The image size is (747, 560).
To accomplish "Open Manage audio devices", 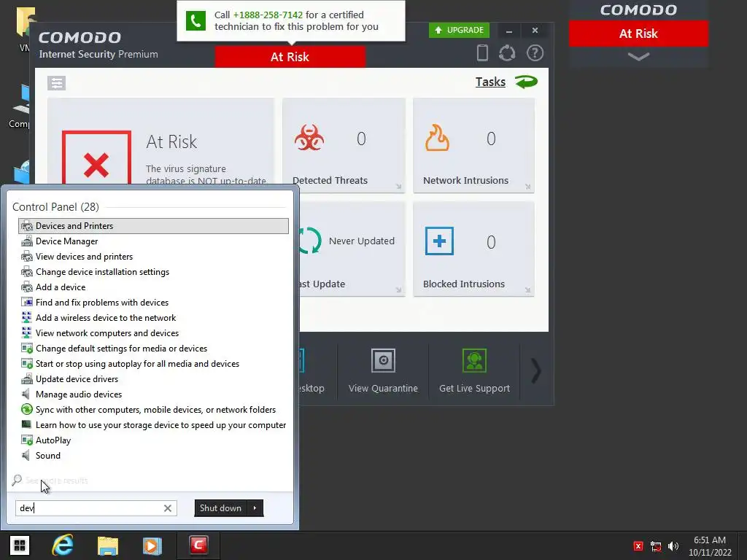I will (x=153, y=394).
